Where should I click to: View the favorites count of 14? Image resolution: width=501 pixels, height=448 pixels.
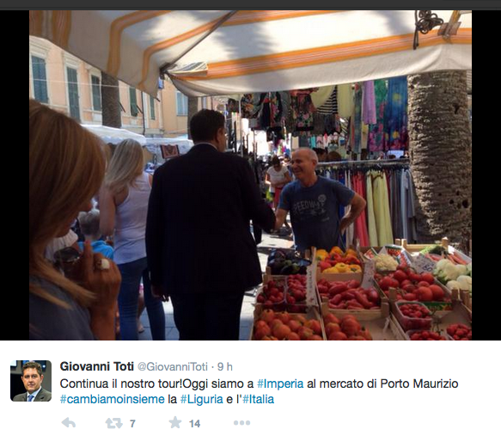coord(194,424)
